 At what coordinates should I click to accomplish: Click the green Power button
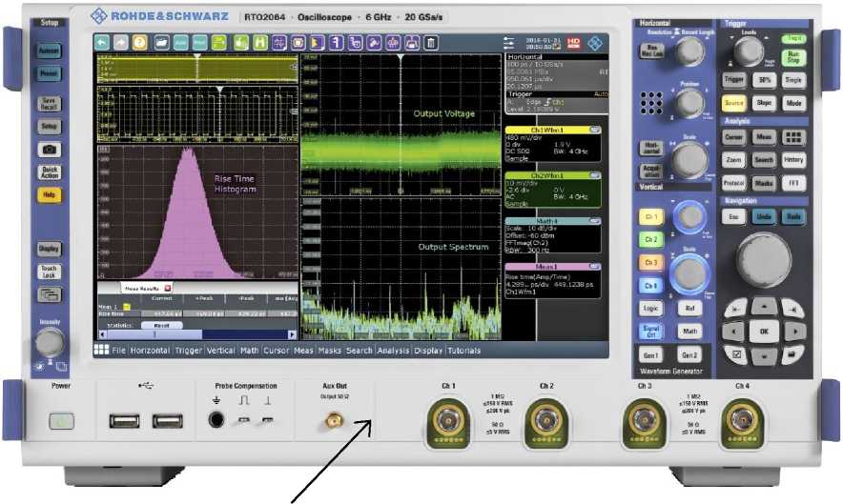coord(61,419)
